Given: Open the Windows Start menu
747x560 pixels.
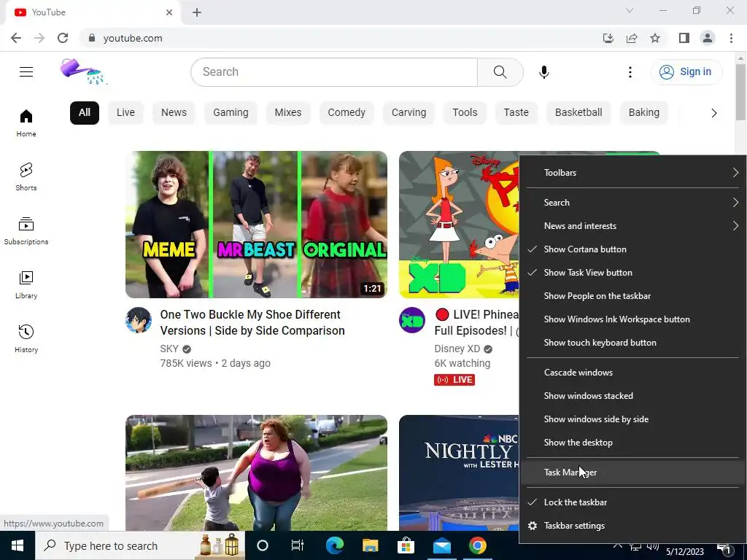Looking at the screenshot, I should point(18,545).
